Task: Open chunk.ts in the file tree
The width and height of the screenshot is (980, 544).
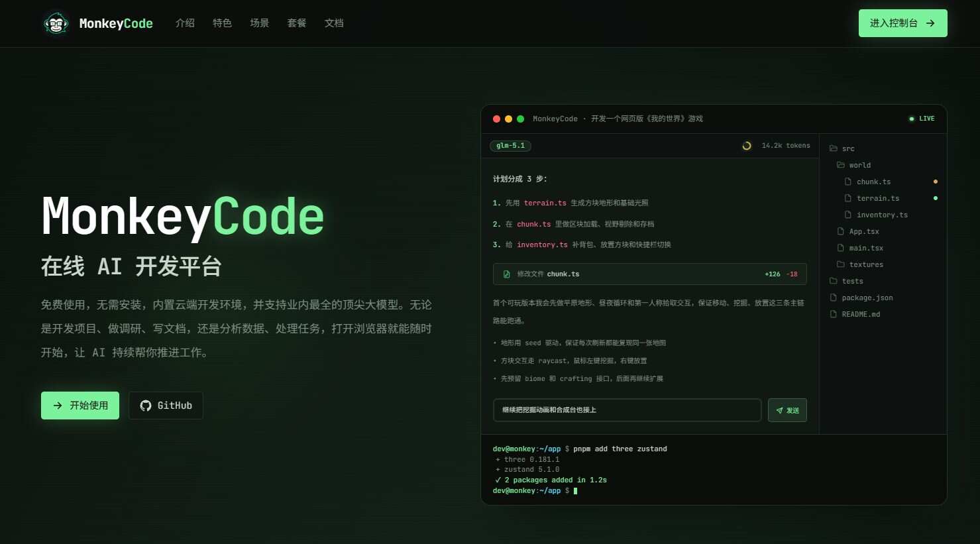Action: pos(867,182)
